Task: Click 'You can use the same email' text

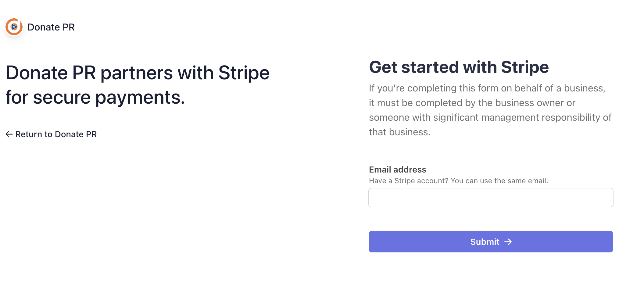Action: pos(499,181)
